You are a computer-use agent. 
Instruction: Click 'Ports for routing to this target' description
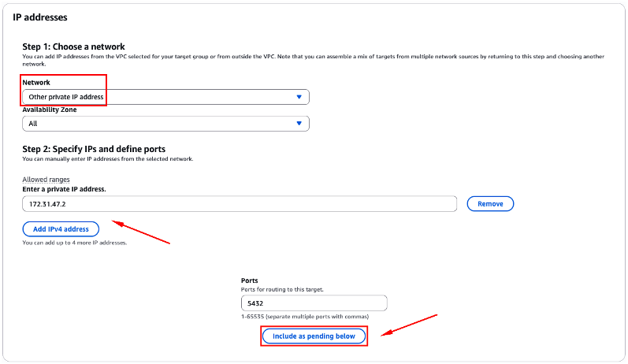282,289
